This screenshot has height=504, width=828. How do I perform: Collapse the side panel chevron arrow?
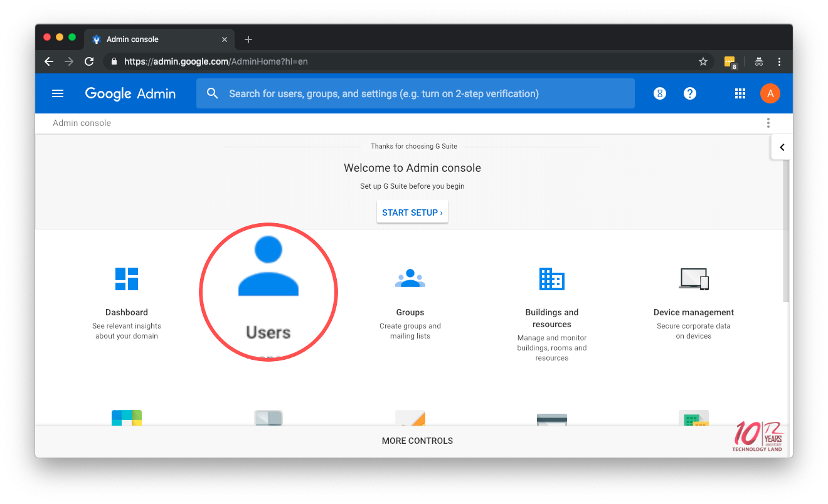click(x=782, y=147)
